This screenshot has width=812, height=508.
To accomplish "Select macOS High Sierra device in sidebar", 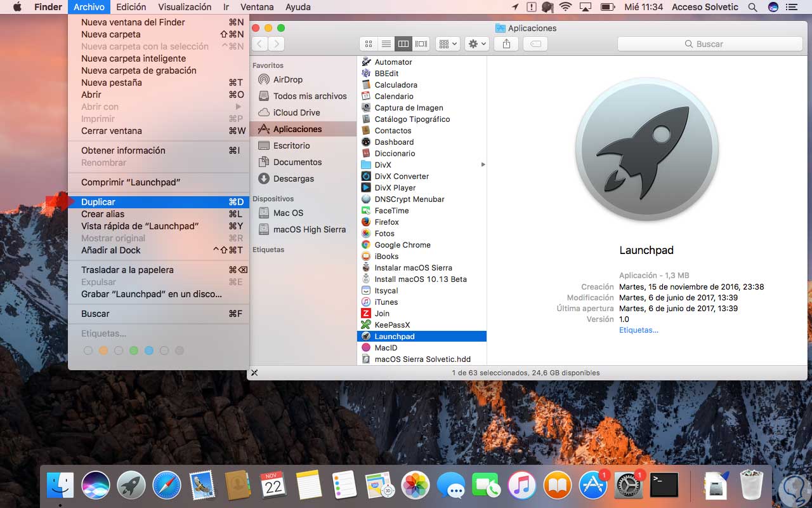I will click(x=303, y=229).
